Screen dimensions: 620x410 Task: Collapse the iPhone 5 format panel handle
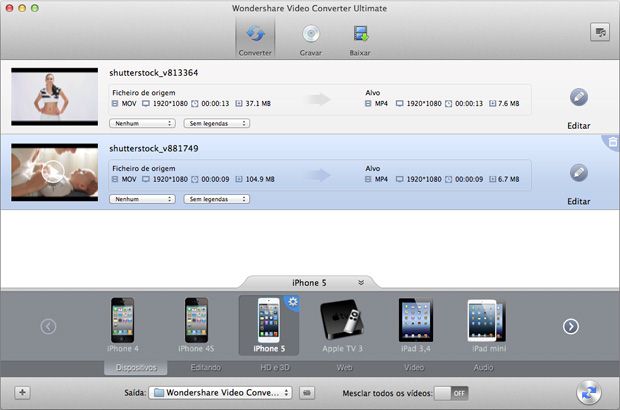point(309,283)
